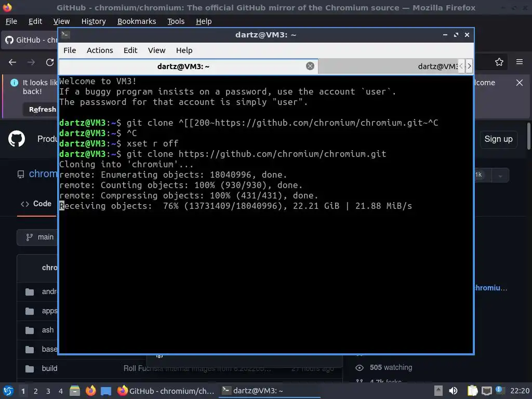Click terminal window title bar icon
Viewport: 532px width, 399px height.
pos(65,35)
